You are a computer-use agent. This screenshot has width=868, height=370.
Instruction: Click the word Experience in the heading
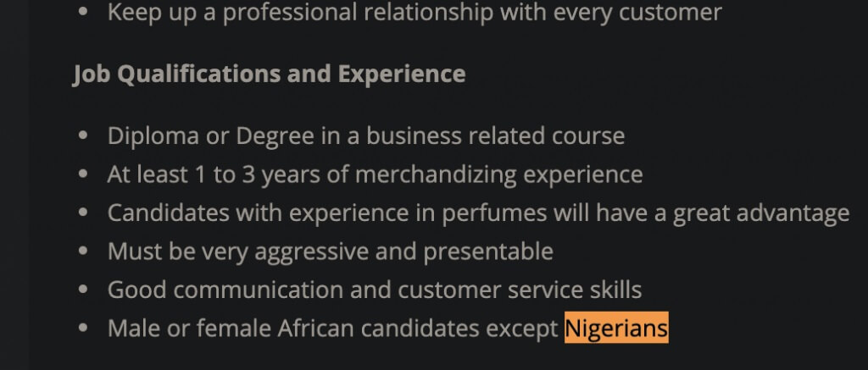tap(402, 75)
